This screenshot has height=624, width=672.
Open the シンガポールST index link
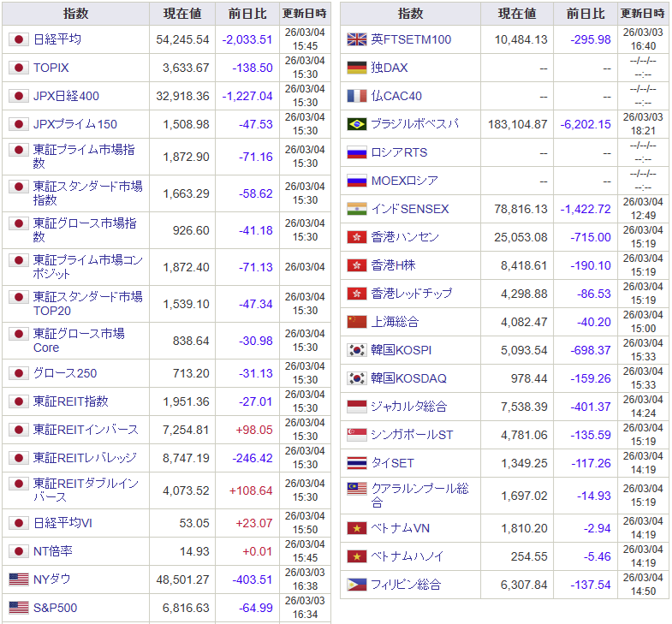(x=412, y=435)
